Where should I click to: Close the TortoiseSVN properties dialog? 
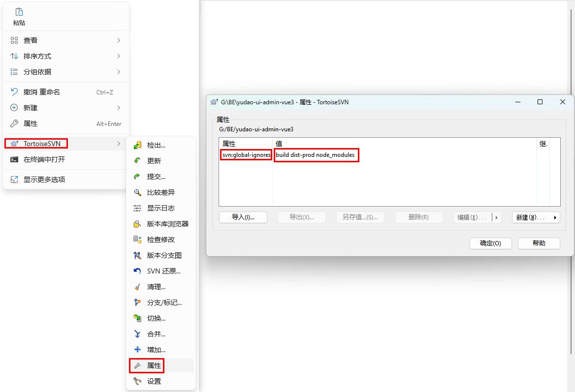[x=563, y=102]
